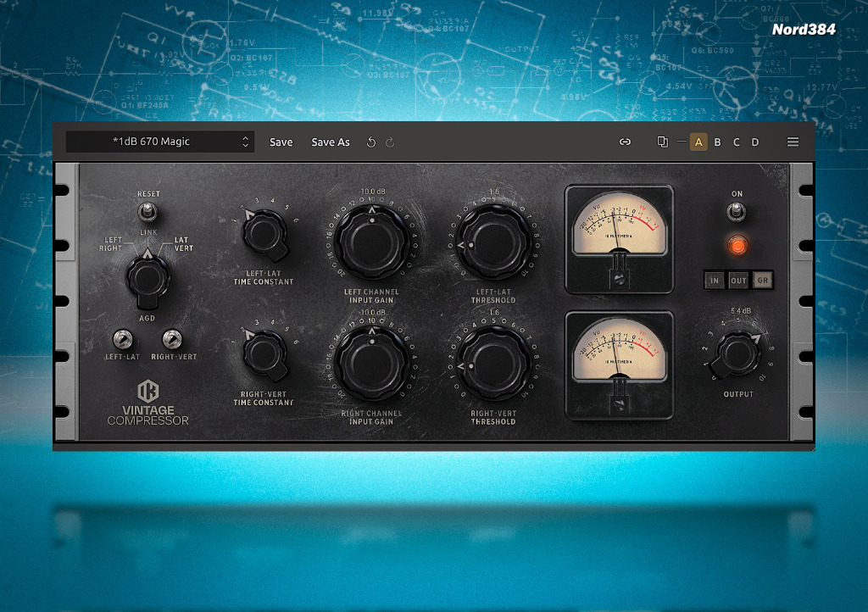Click the OUTPUT level knob
This screenshot has height=612, width=868.
[x=737, y=354]
